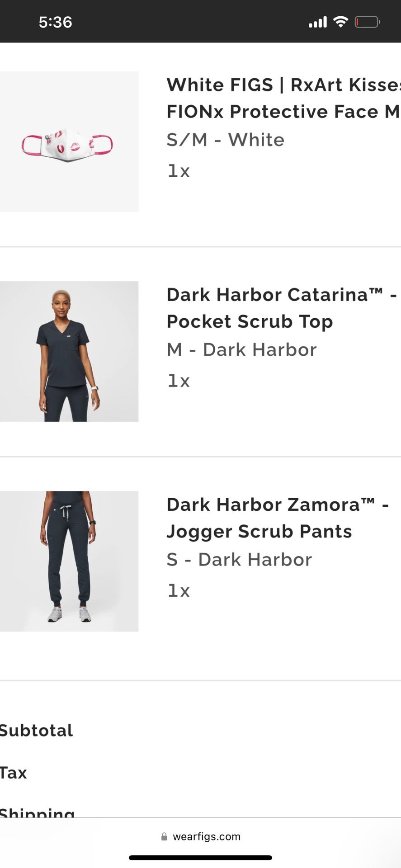The width and height of the screenshot is (401, 868).
Task: Open the White FIGS RxArt face mask title
Action: click(x=283, y=98)
